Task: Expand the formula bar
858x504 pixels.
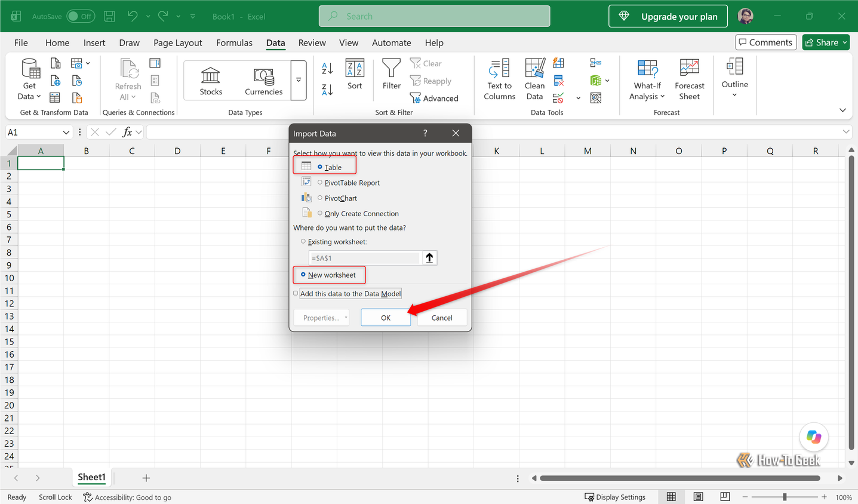Action: click(846, 132)
